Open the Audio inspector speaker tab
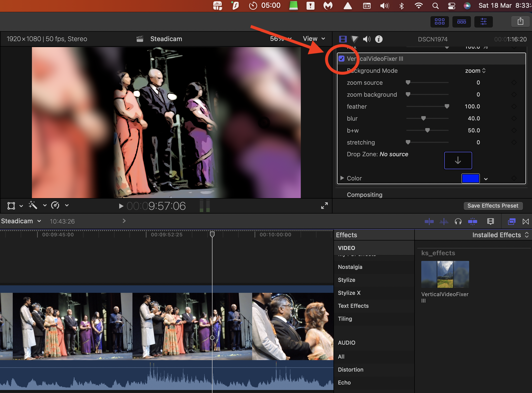This screenshot has width=532, height=393. (366, 39)
